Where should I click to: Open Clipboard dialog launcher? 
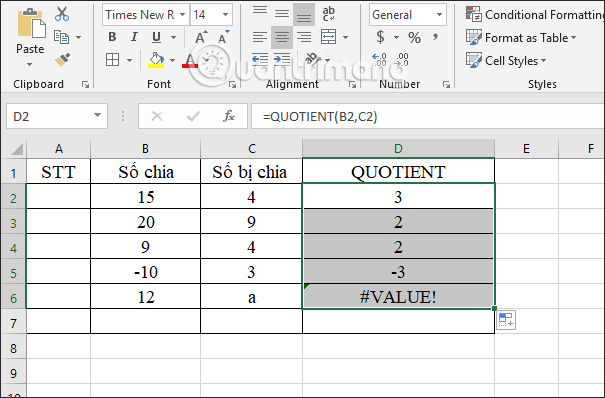coord(85,84)
